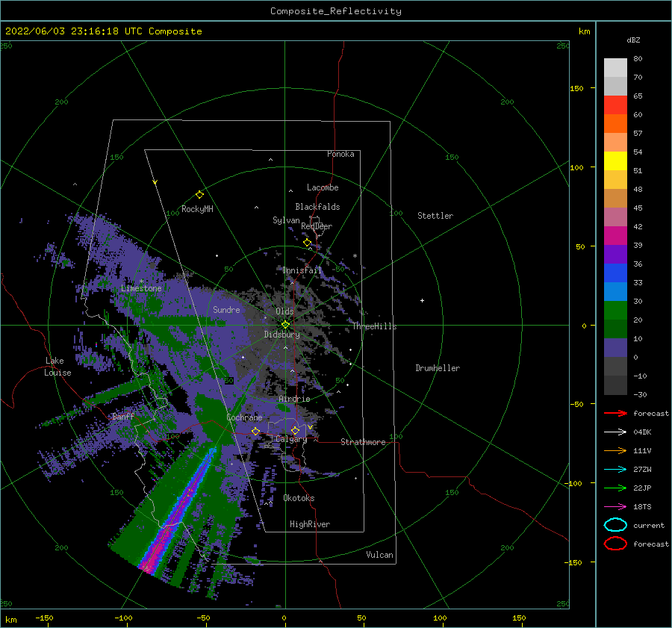
Task: Click the Ponoka city label
Action: [340, 154]
